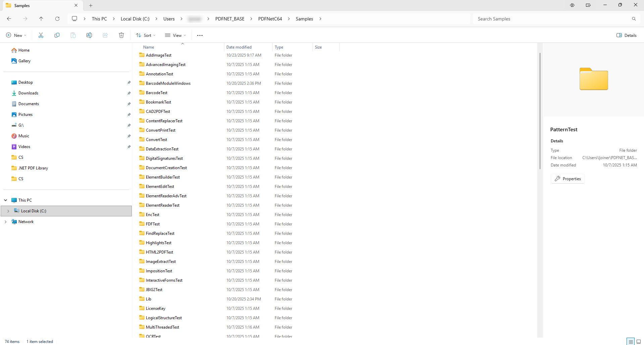Viewport: 644px width, 345px height.
Task: Select the Cut icon in the toolbar
Action: tap(41, 35)
